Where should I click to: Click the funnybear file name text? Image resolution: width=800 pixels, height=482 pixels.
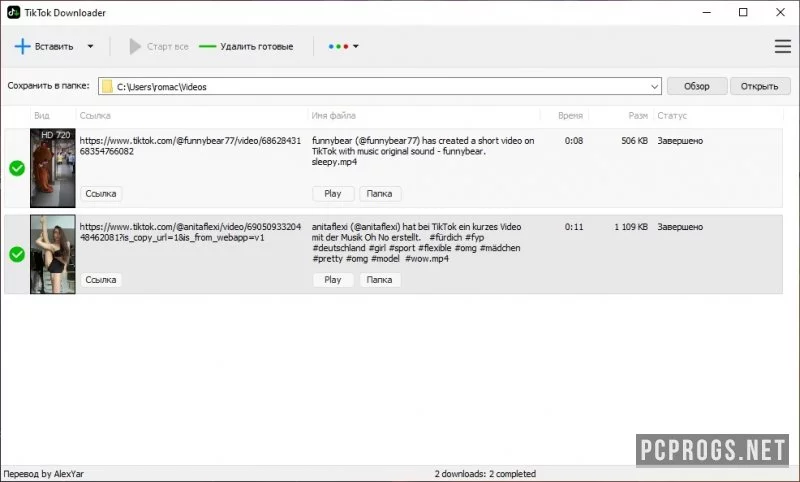point(423,151)
